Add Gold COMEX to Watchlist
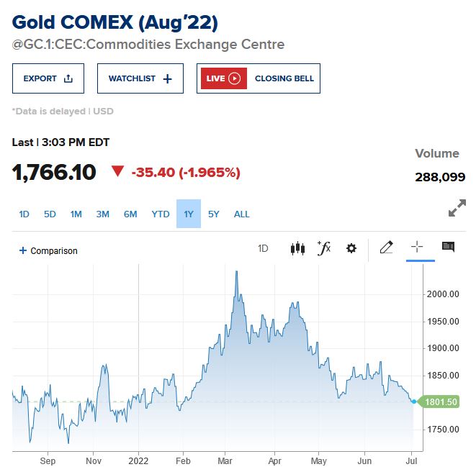Screen dimensions: 476x472 [x=140, y=78]
